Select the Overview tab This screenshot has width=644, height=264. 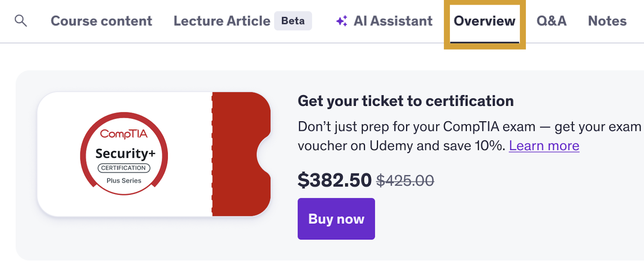coord(484,21)
